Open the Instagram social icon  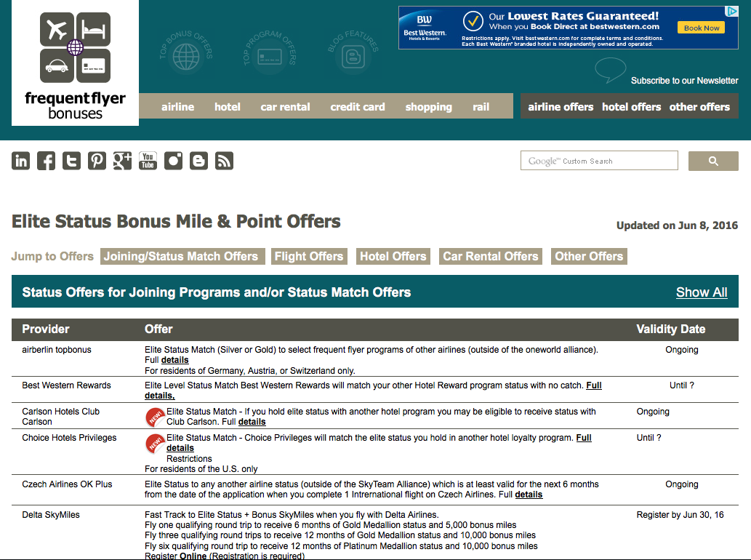click(173, 161)
